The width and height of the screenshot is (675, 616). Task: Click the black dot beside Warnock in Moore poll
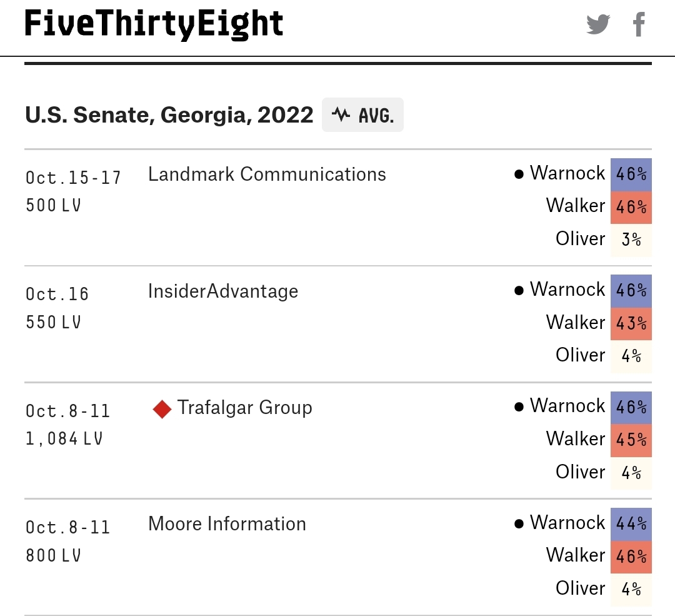[x=519, y=523]
